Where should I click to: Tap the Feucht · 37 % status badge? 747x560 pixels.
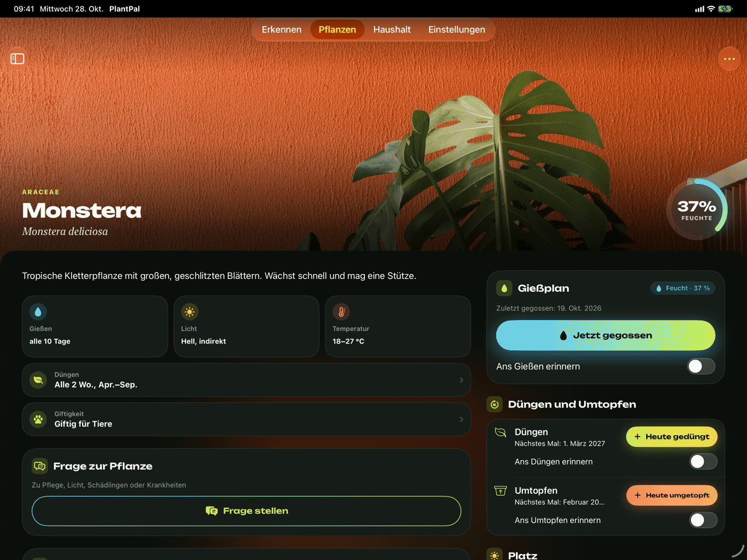coord(683,288)
